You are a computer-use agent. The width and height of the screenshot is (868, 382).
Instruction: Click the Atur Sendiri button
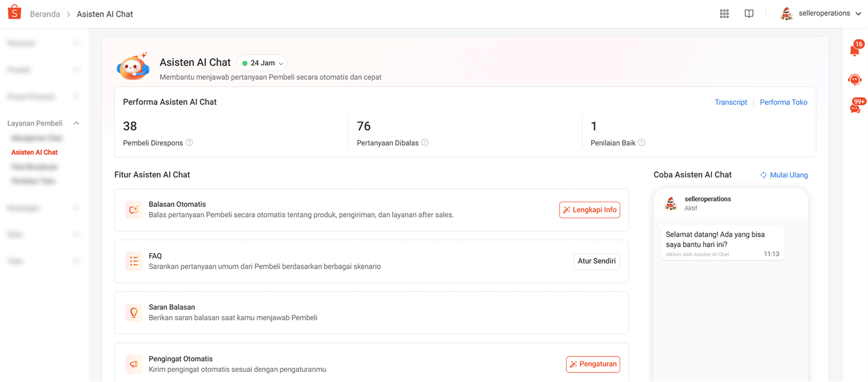coord(596,261)
